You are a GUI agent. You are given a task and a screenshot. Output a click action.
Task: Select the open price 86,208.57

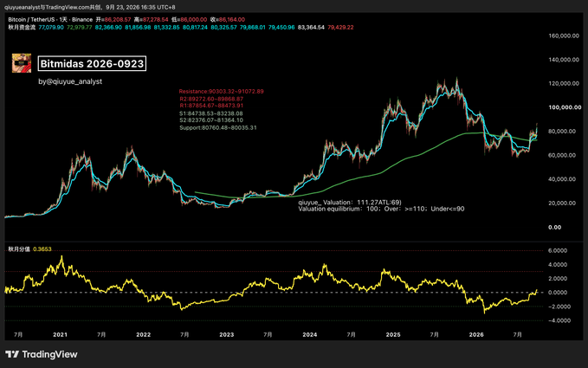point(118,20)
